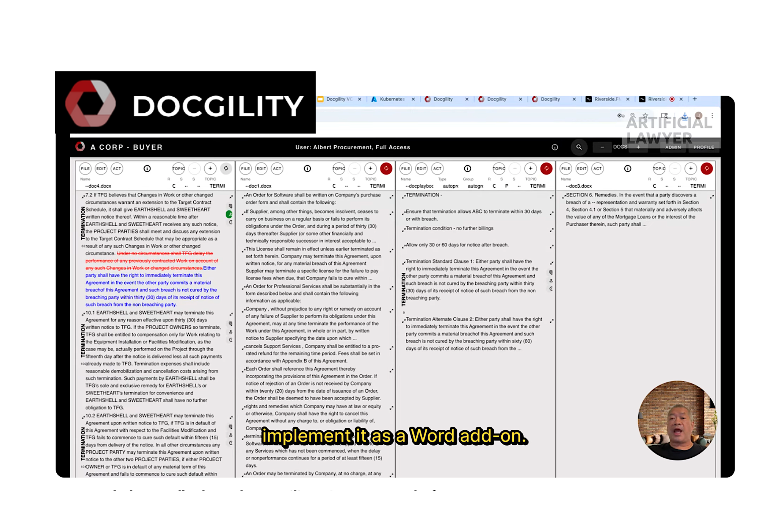The height and width of the screenshot is (532, 784).
Task: Expand the Termination Standard Clause 1 arrow
Action: [551, 263]
